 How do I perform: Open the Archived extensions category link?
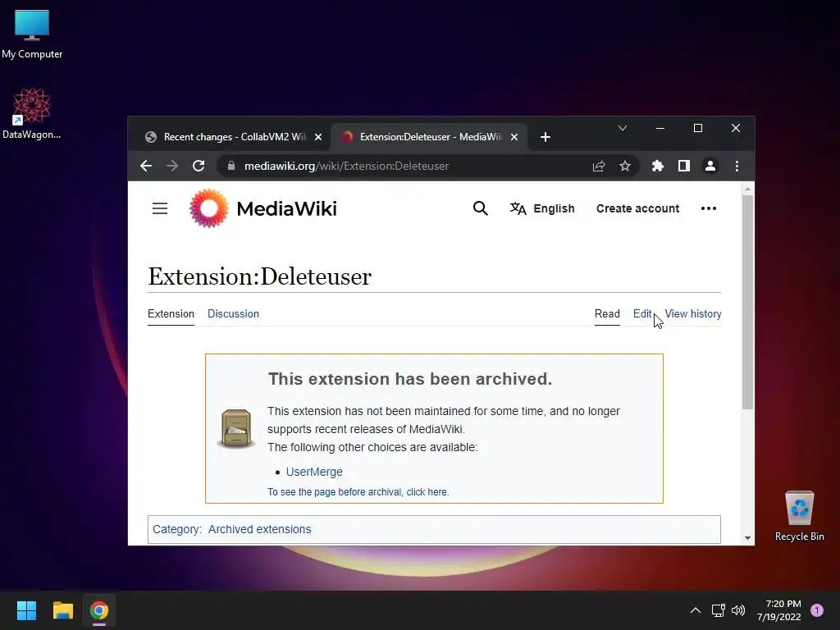pos(259,529)
